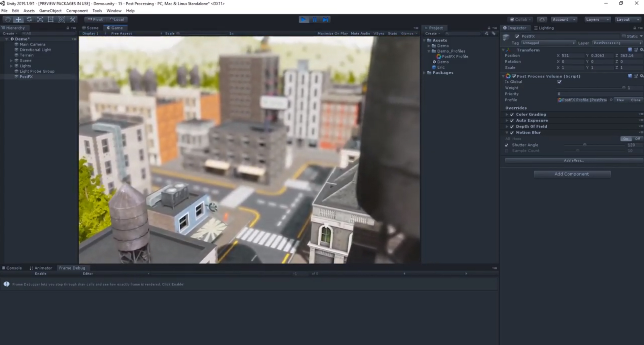This screenshot has height=345, width=644.
Task: Collapse Motion Blur settings
Action: [507, 132]
